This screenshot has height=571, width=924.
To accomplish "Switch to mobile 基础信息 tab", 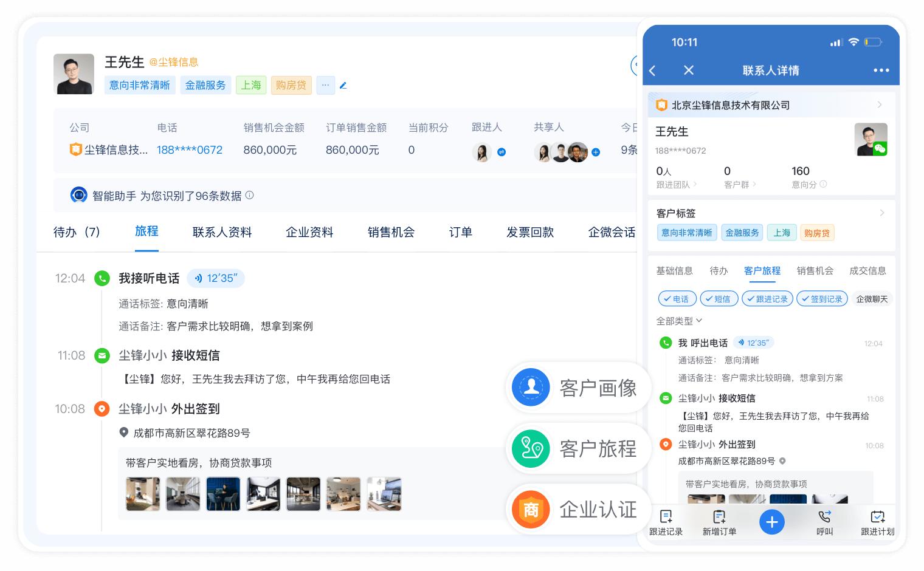I will point(674,271).
